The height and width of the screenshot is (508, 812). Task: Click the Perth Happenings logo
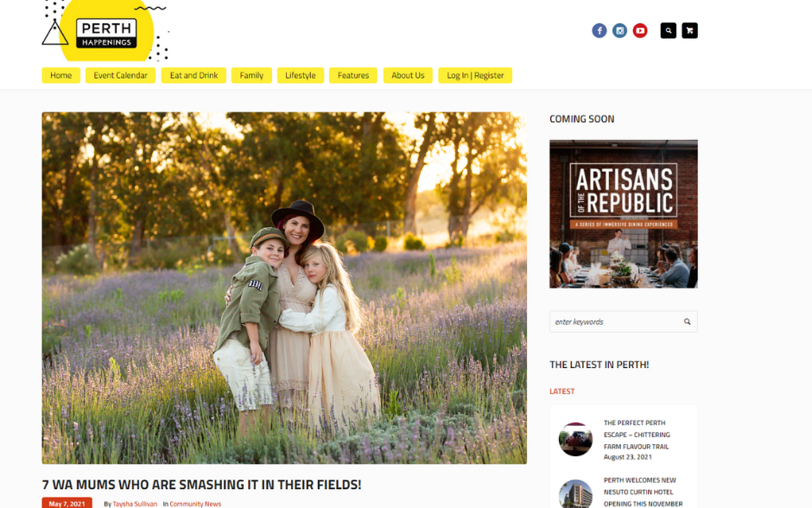point(105,31)
